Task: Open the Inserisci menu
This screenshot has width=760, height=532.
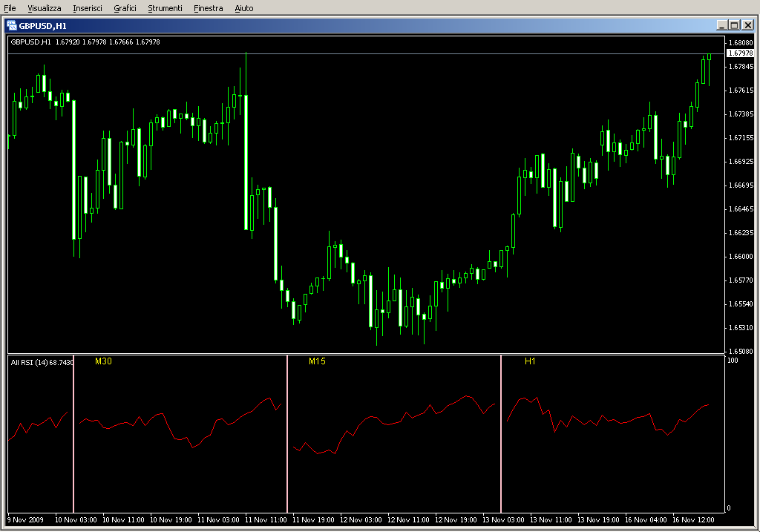Action: pos(88,8)
